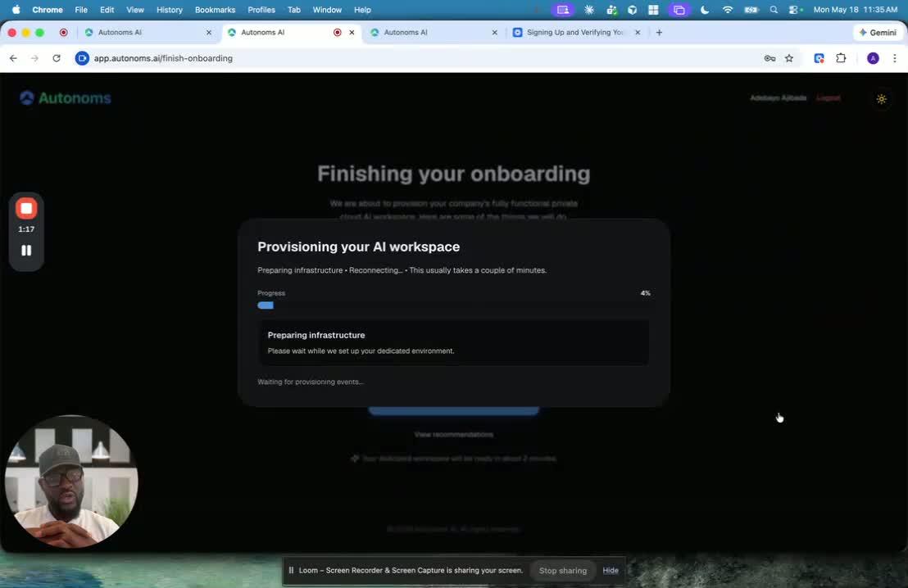Close the active Autonoms AI tab
Image resolution: width=908 pixels, height=588 pixels.
[x=352, y=33]
